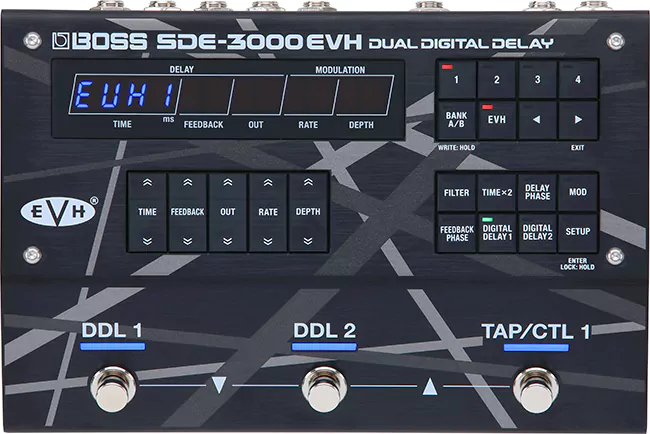Click the TAP/CTL 1 blue indicator bar
650x434 pixels.
(536, 347)
